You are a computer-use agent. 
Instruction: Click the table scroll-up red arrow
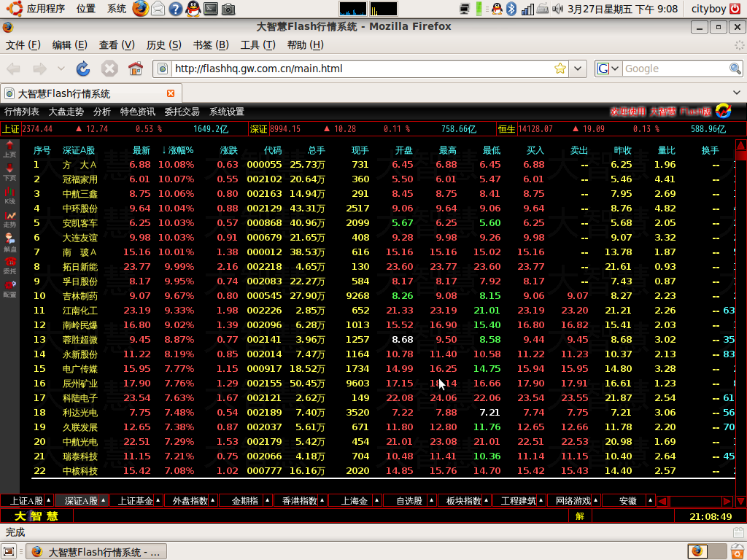[x=741, y=144]
